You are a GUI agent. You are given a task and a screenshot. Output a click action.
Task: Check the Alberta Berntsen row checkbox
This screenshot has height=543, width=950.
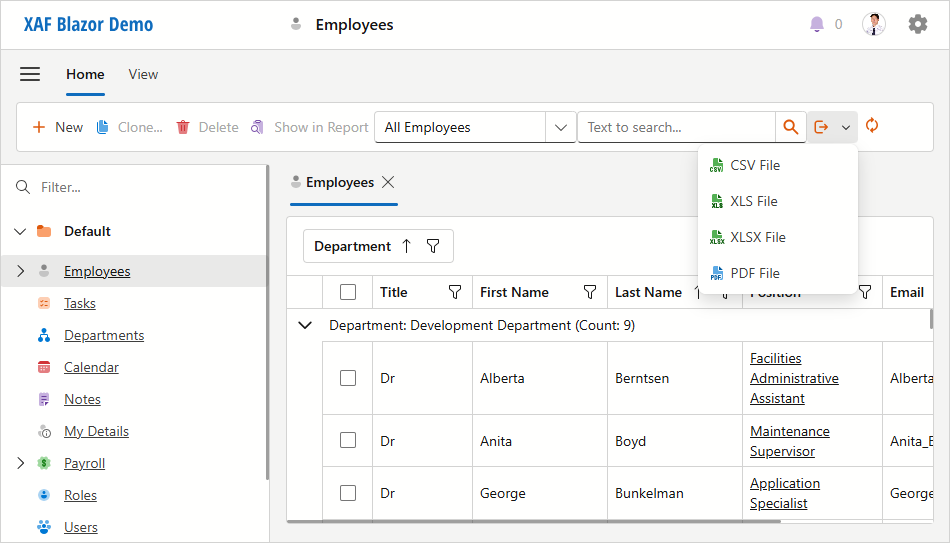[x=348, y=378]
